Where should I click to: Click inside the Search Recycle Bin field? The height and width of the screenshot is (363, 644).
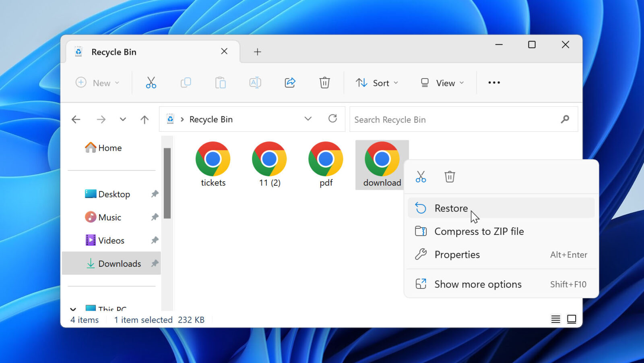pyautogui.click(x=443, y=119)
